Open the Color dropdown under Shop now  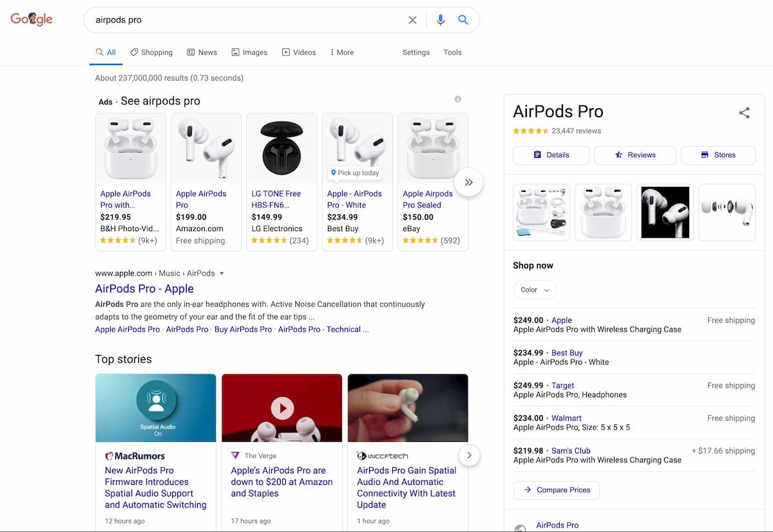pyautogui.click(x=535, y=290)
